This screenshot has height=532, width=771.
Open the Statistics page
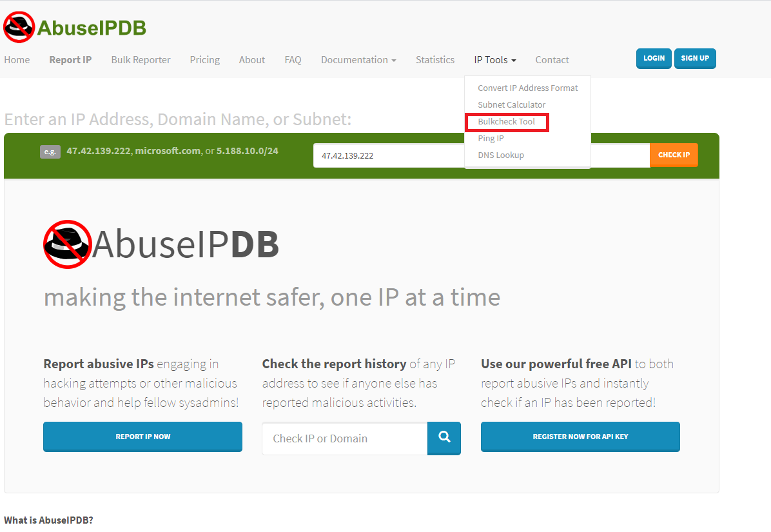(x=435, y=59)
